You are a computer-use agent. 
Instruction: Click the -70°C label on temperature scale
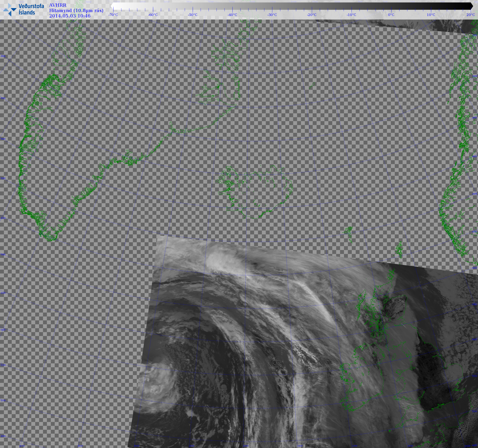coord(113,15)
